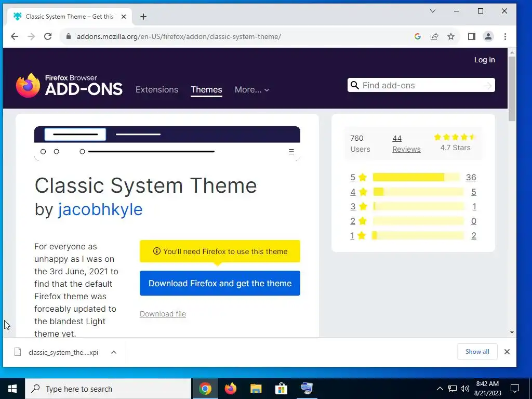Click Show all downloads

tap(477, 352)
